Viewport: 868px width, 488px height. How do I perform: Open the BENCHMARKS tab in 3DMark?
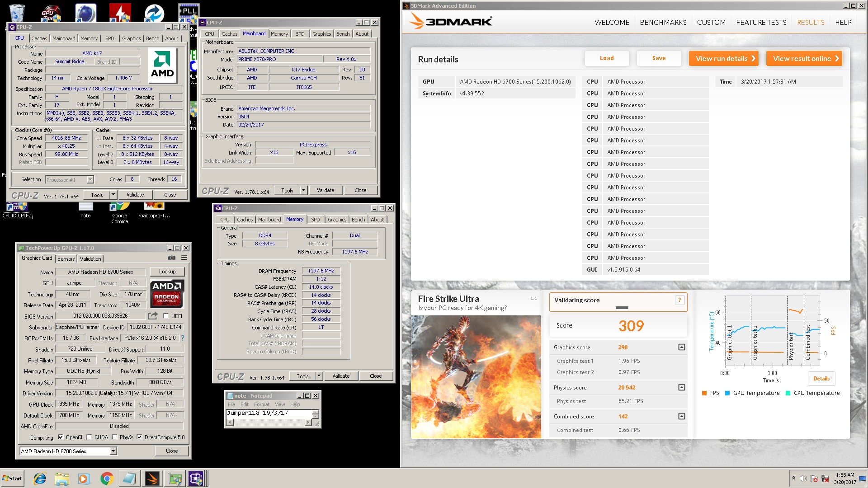click(663, 22)
